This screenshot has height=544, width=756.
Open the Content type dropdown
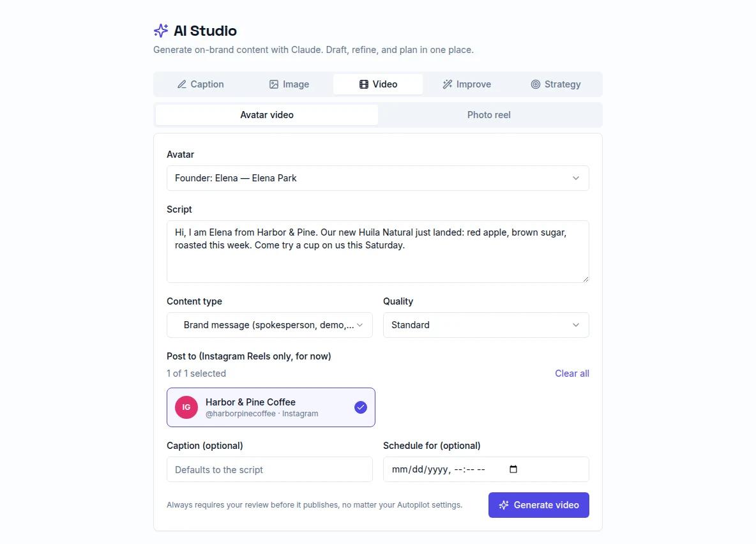269,325
